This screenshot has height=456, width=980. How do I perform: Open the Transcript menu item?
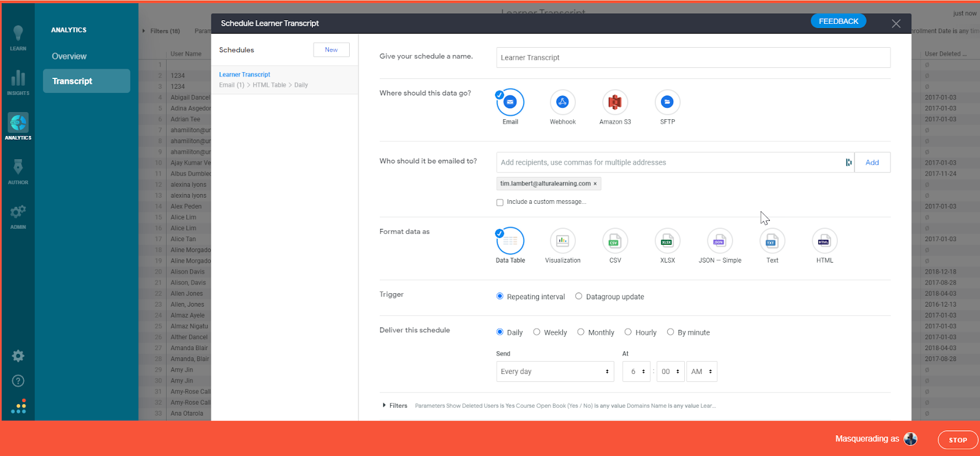pos(86,81)
